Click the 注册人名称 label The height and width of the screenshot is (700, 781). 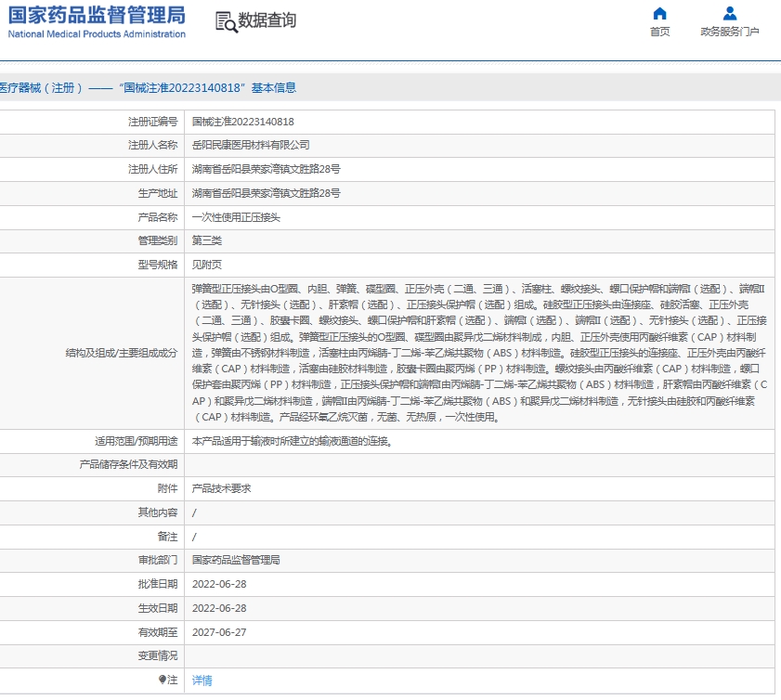[153, 145]
